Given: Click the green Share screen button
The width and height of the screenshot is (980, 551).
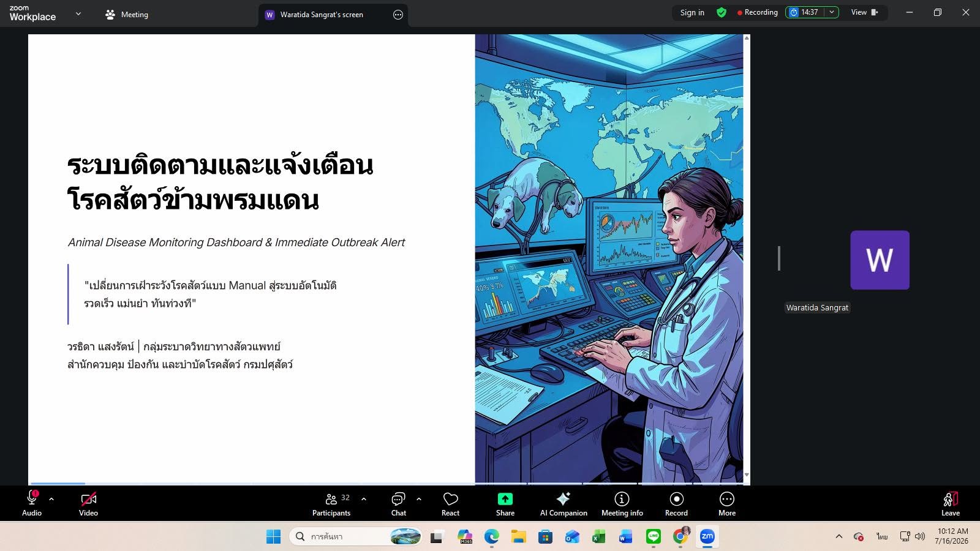Looking at the screenshot, I should (x=505, y=504).
